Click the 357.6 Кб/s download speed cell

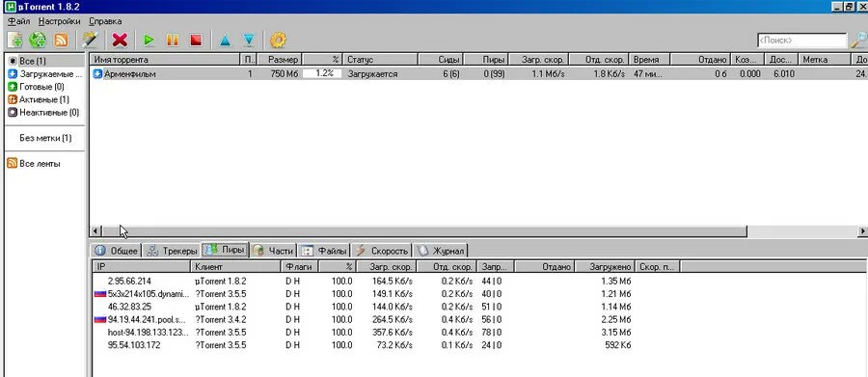pos(392,332)
